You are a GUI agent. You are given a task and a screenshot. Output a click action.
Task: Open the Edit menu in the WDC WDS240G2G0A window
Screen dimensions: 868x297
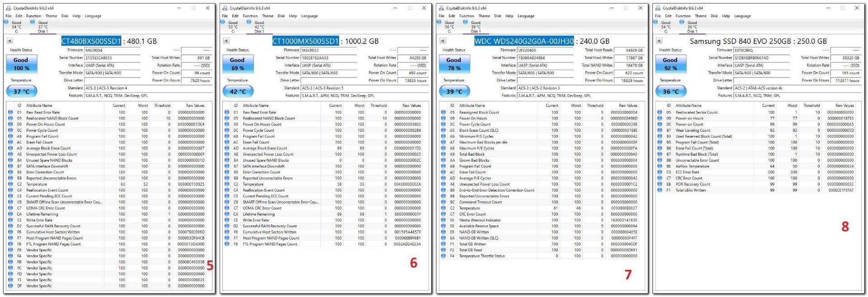click(x=452, y=16)
